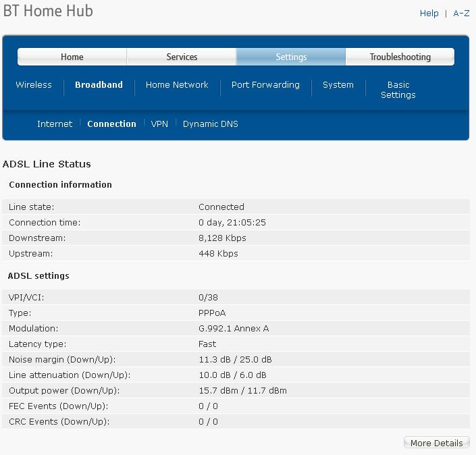
Task: Click the latency type value Fast
Action: coord(207,344)
